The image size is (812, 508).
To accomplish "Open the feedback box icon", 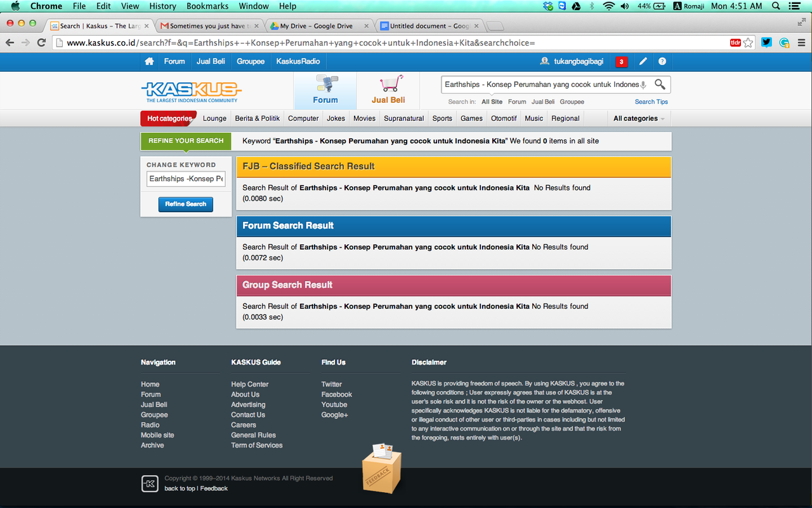I will 382,469.
